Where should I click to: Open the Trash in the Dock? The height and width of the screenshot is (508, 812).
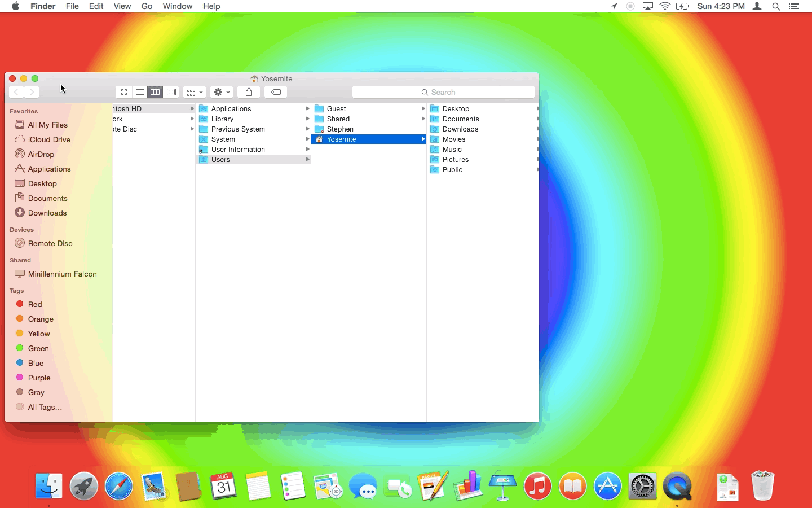point(762,486)
